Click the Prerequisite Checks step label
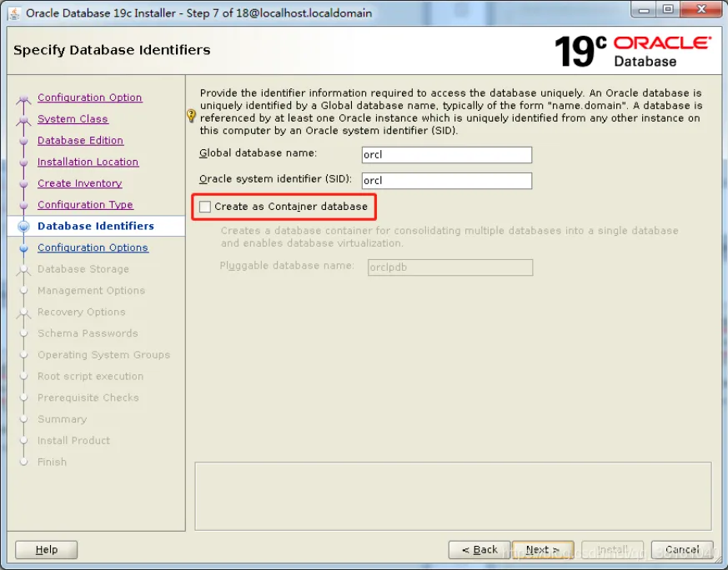This screenshot has width=728, height=570. pos(88,397)
